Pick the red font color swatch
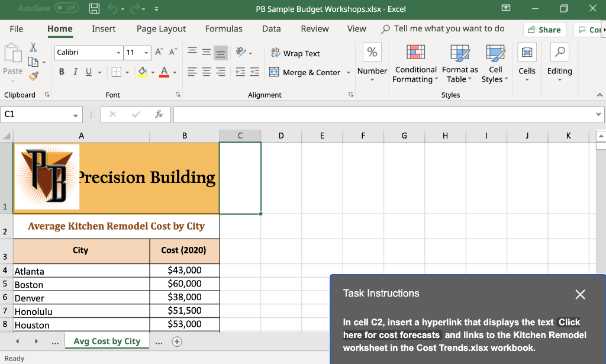The width and height of the screenshot is (606, 364). click(163, 71)
